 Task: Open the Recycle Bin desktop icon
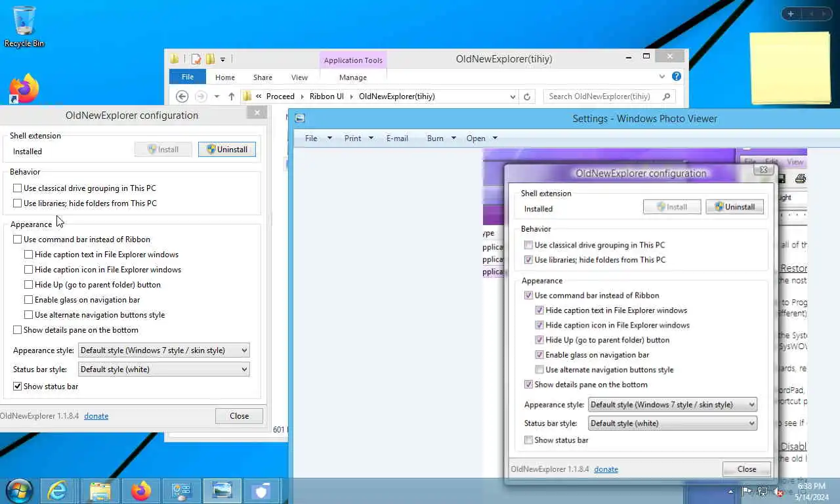(x=24, y=26)
